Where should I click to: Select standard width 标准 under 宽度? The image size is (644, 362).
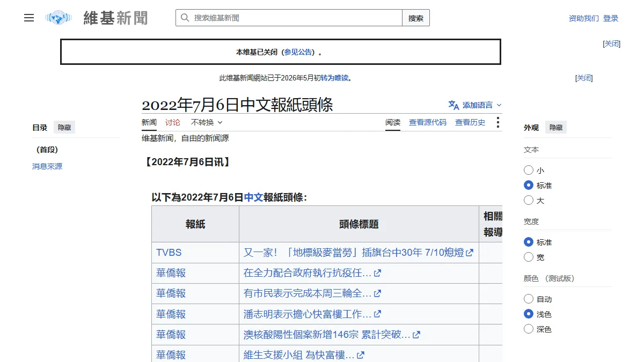click(x=529, y=242)
